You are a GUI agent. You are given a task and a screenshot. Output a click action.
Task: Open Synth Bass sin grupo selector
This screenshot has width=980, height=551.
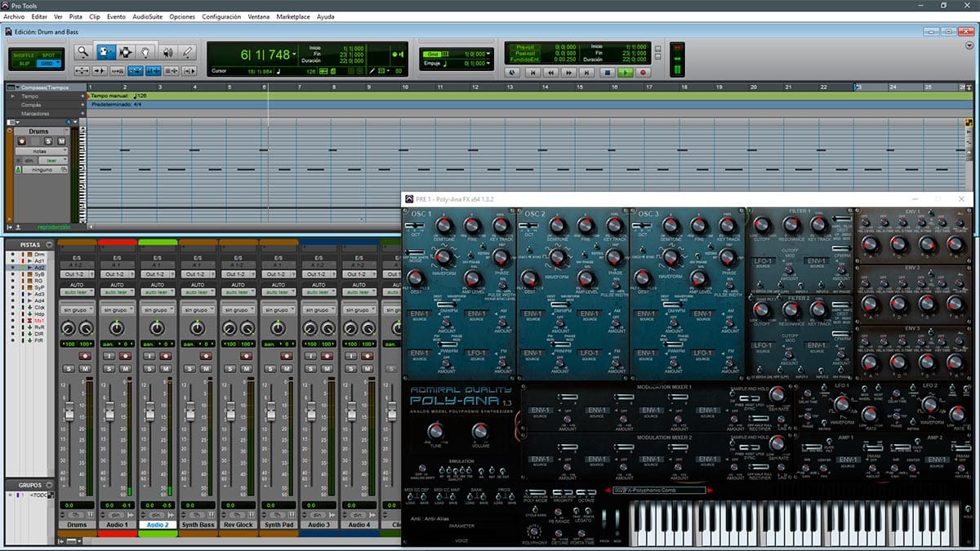(198, 310)
